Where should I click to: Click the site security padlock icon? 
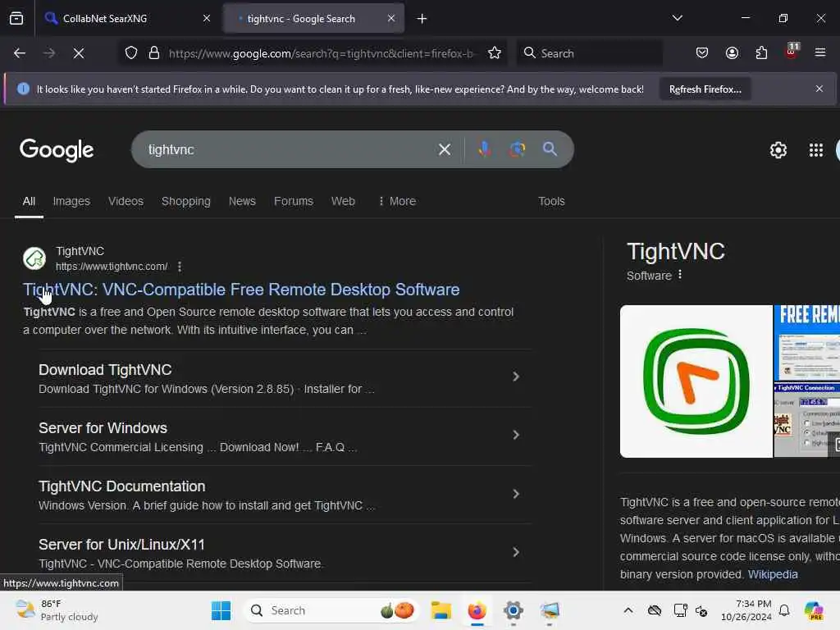[154, 53]
